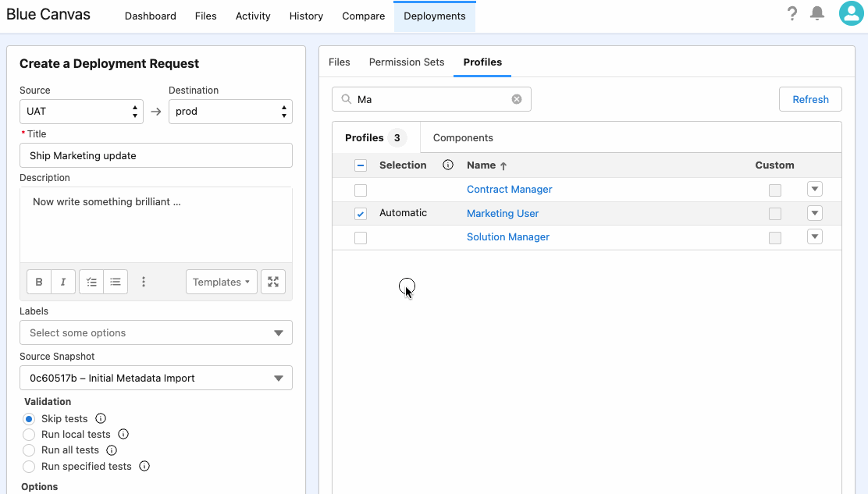Sort by Name column arrow

pos(503,165)
